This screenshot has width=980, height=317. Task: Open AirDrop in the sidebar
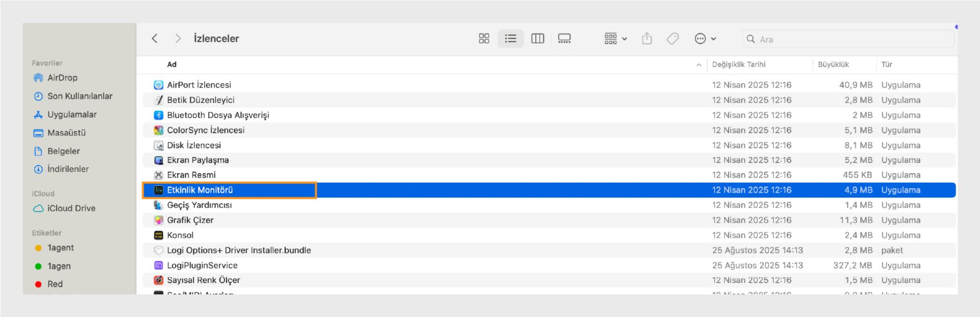tap(62, 78)
